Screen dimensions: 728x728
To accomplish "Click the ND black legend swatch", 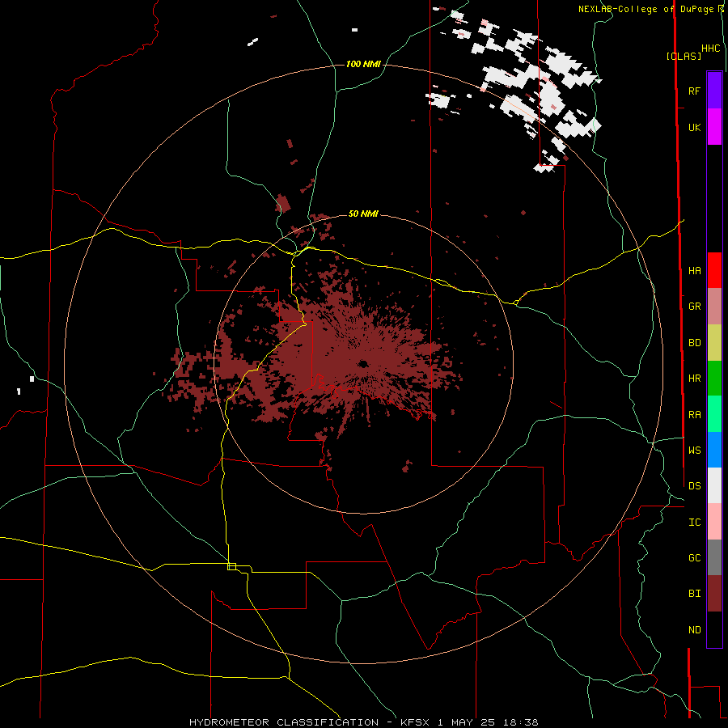I will coord(714,629).
